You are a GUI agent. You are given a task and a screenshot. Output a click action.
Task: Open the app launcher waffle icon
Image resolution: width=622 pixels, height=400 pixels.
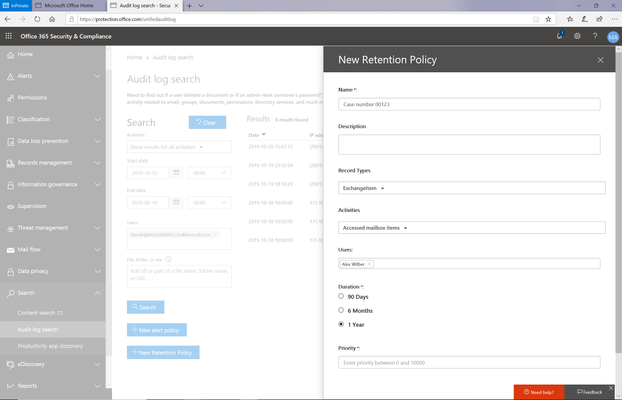coord(8,36)
